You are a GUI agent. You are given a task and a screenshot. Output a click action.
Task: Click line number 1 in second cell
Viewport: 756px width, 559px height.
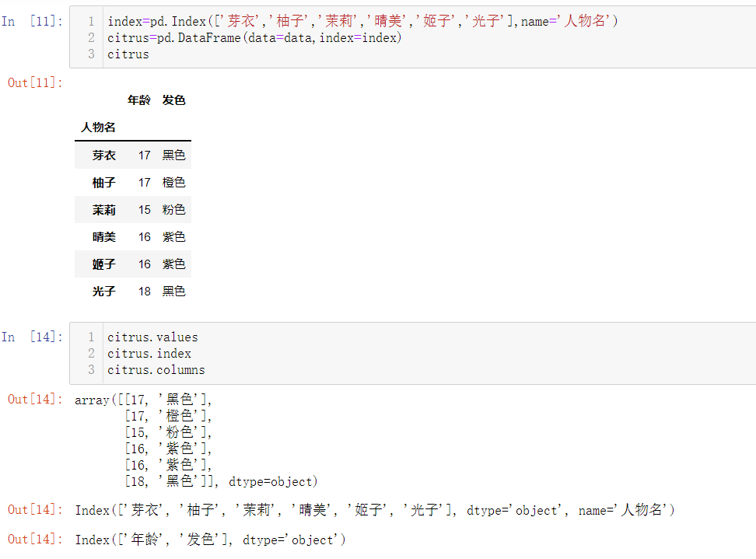[x=91, y=337]
